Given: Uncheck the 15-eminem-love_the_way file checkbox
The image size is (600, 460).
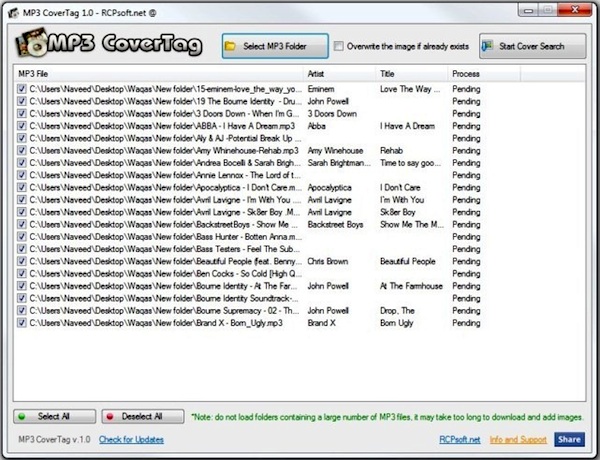Looking at the screenshot, I should pos(21,89).
